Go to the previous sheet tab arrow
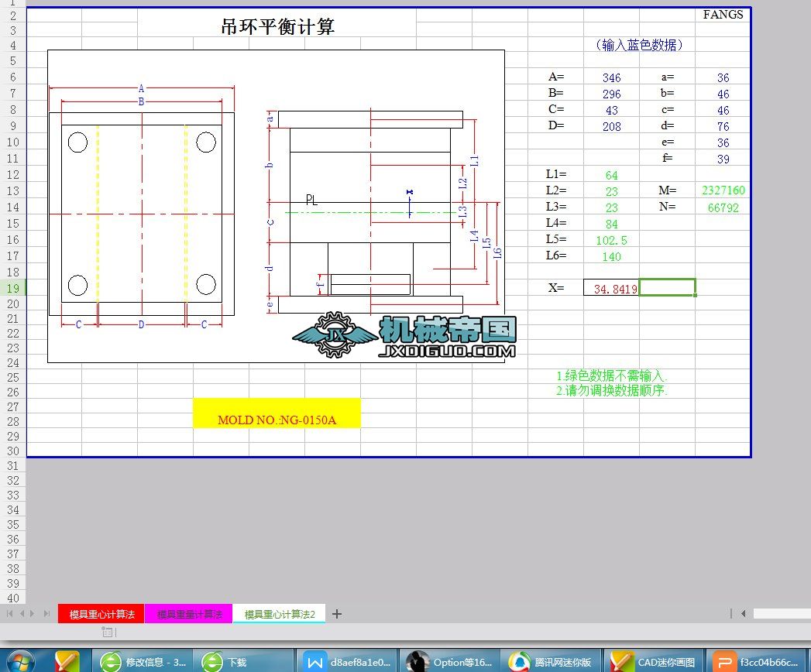Screen dimensions: 811x672 click(x=22, y=614)
